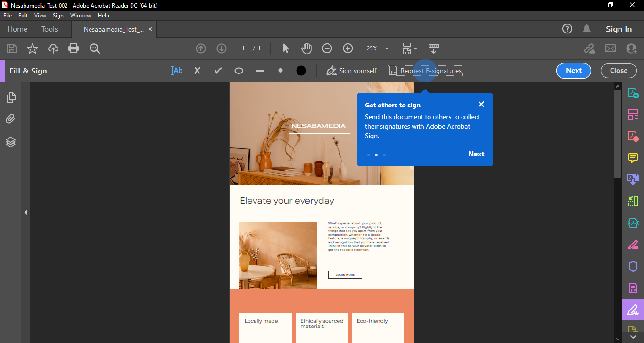Click the zoom in plus icon

point(347,49)
